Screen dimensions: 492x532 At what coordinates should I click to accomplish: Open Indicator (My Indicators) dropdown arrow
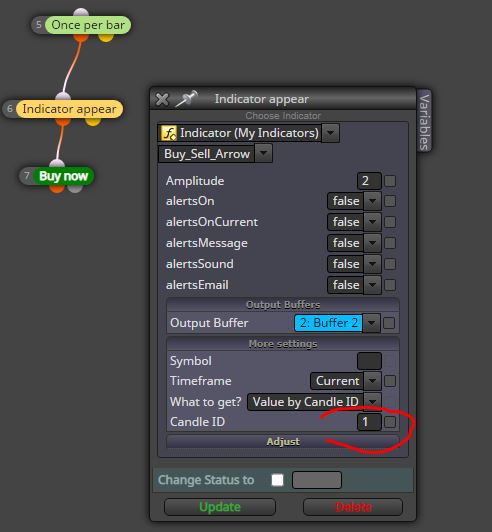tap(330, 133)
